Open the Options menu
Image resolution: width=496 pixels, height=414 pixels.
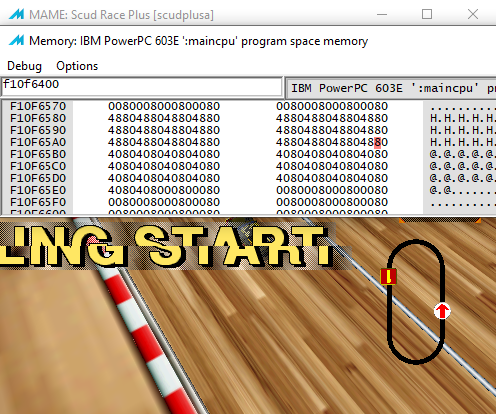[x=77, y=66]
